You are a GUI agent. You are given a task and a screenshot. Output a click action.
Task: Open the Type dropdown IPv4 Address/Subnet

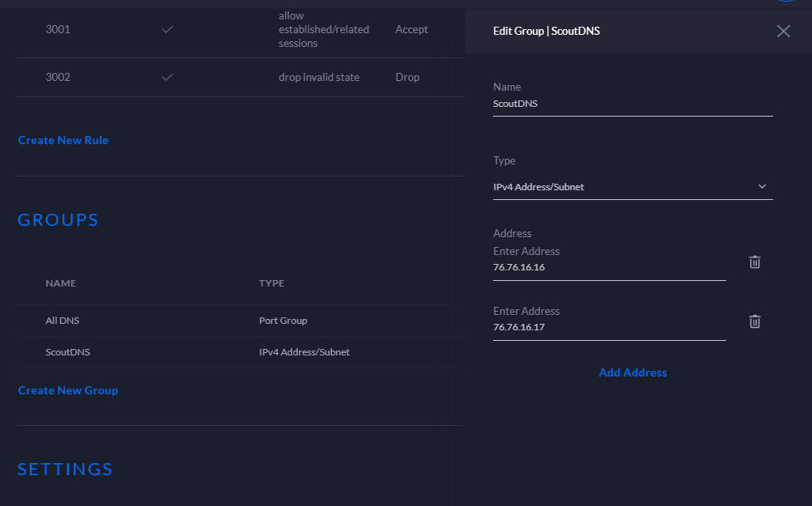pyautogui.click(x=632, y=187)
